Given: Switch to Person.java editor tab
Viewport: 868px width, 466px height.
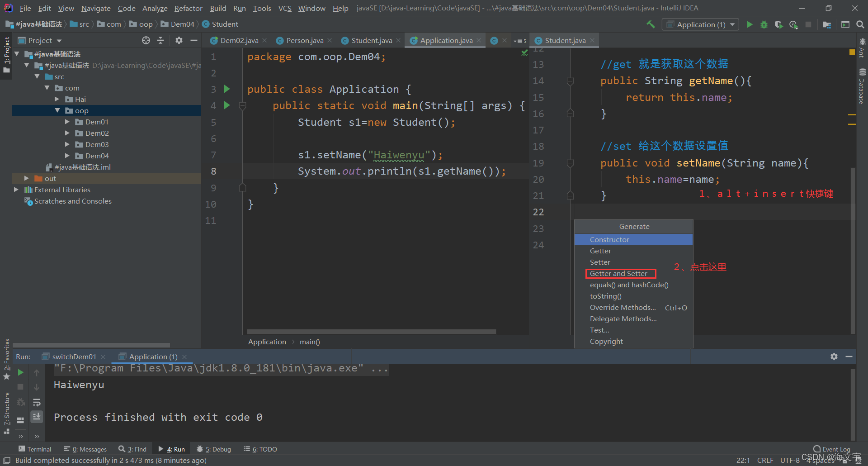Looking at the screenshot, I should (x=305, y=40).
